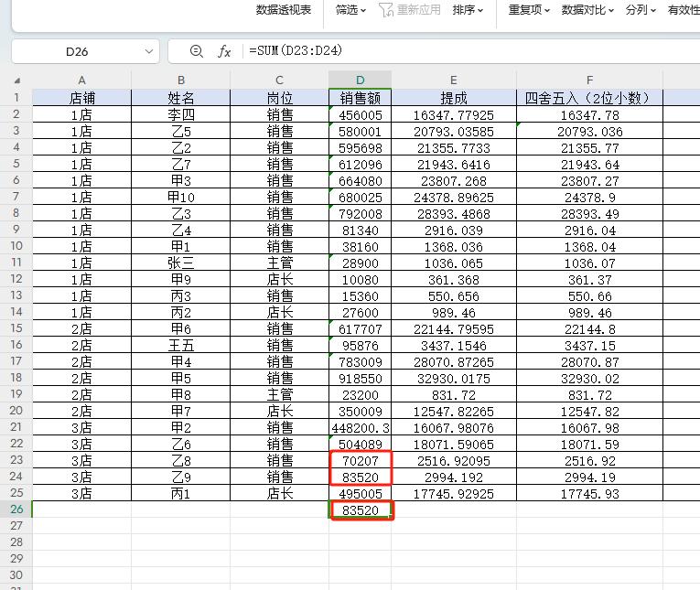This screenshot has width=700, height=590.
Task: Open the 重复项 duplicates dropdown
Action: coord(529,10)
